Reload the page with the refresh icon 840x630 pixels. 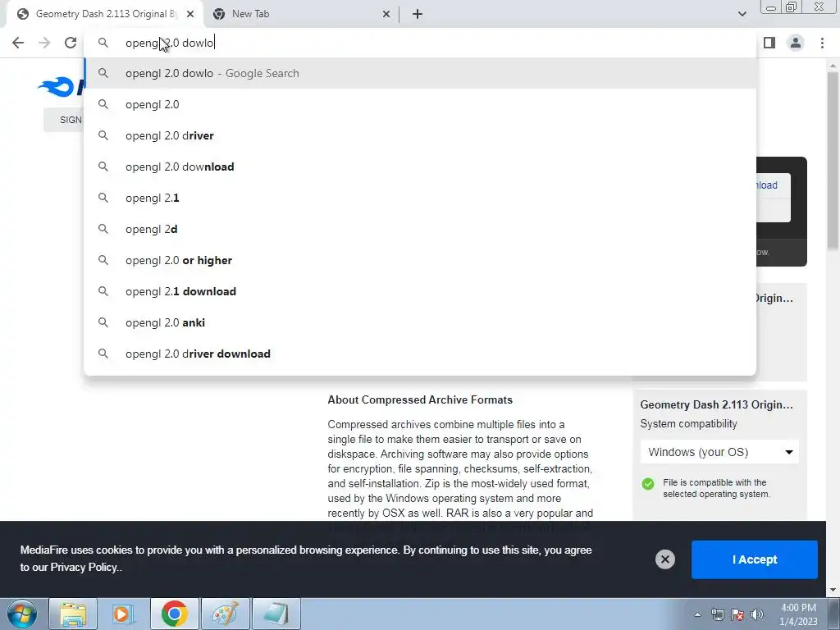click(x=71, y=43)
